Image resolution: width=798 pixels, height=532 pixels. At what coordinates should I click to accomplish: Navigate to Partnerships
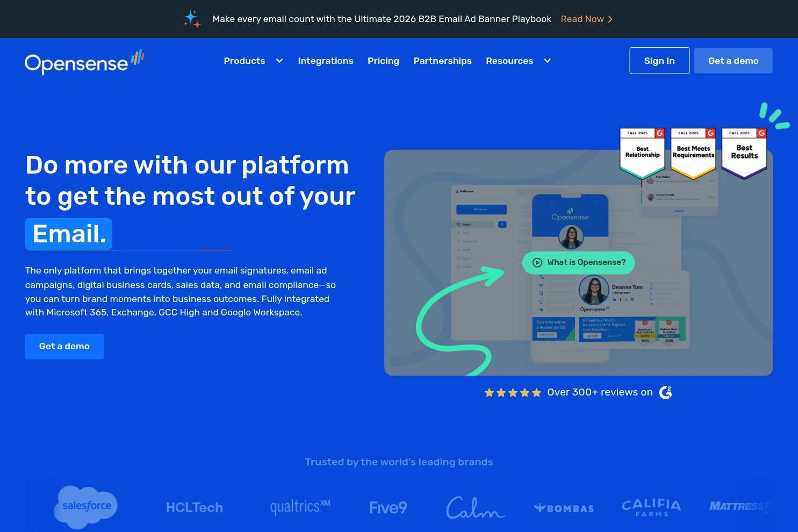(442, 61)
